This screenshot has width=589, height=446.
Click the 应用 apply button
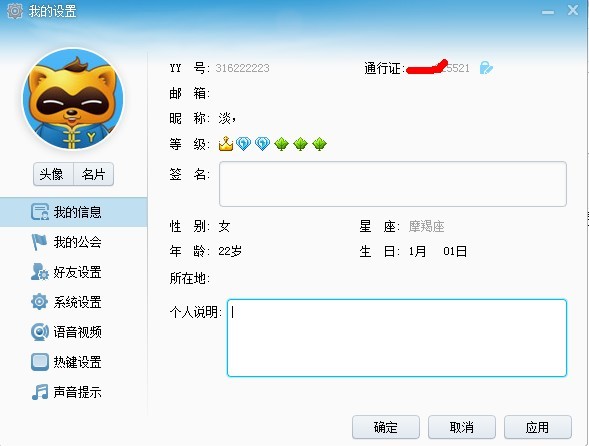pyautogui.click(x=538, y=427)
